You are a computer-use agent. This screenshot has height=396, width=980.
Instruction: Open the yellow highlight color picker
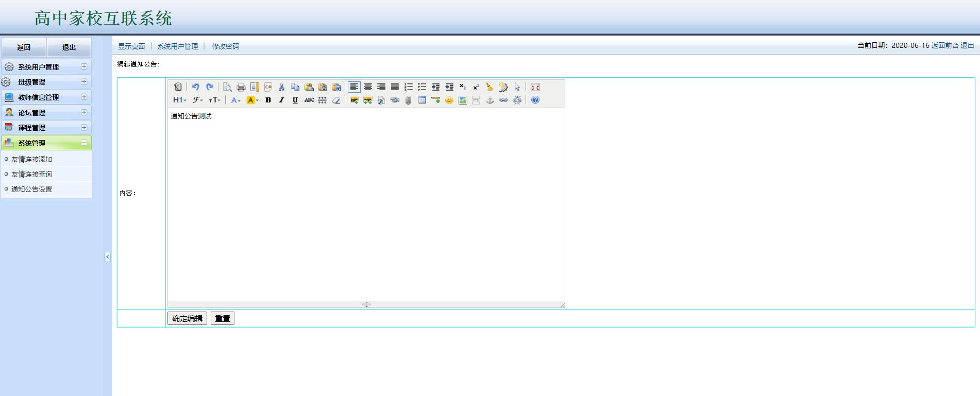pos(252,100)
